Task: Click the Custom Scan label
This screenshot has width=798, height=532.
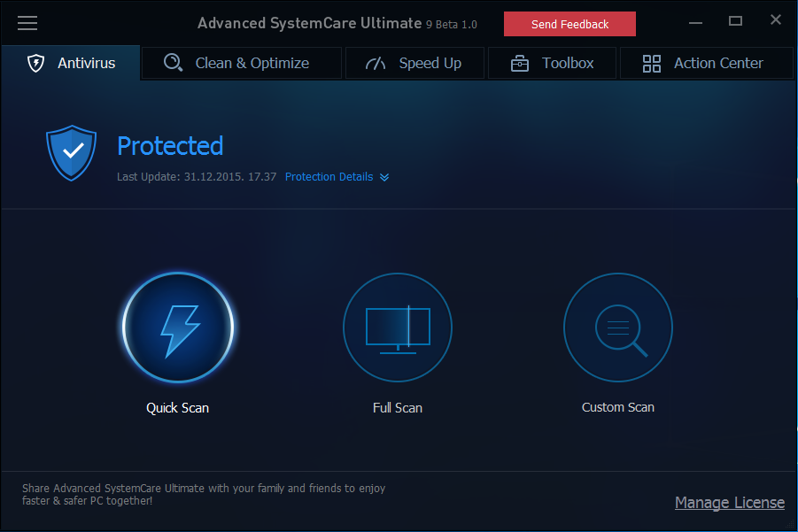Action: pos(618,407)
